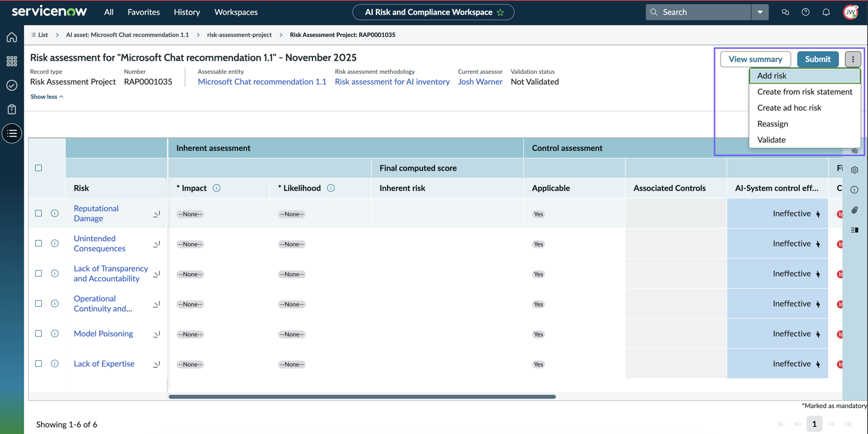Open Likelihood dropdown for Lack of Expertise
Image resolution: width=868 pixels, height=434 pixels.
pos(292,365)
